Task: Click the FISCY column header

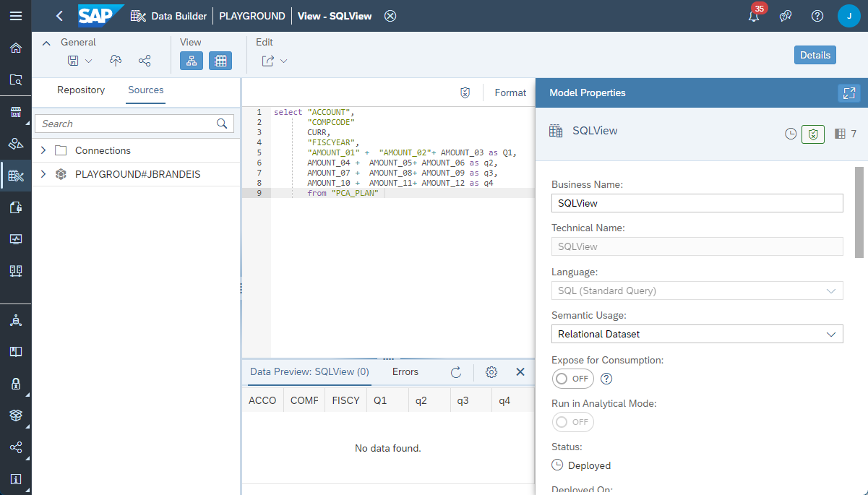Action: point(346,400)
